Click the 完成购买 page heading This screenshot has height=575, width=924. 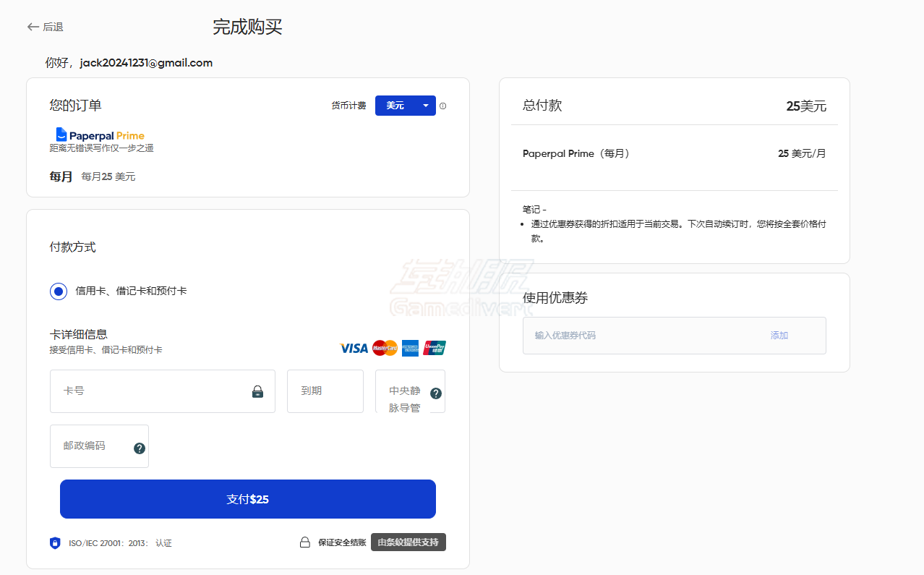click(247, 27)
